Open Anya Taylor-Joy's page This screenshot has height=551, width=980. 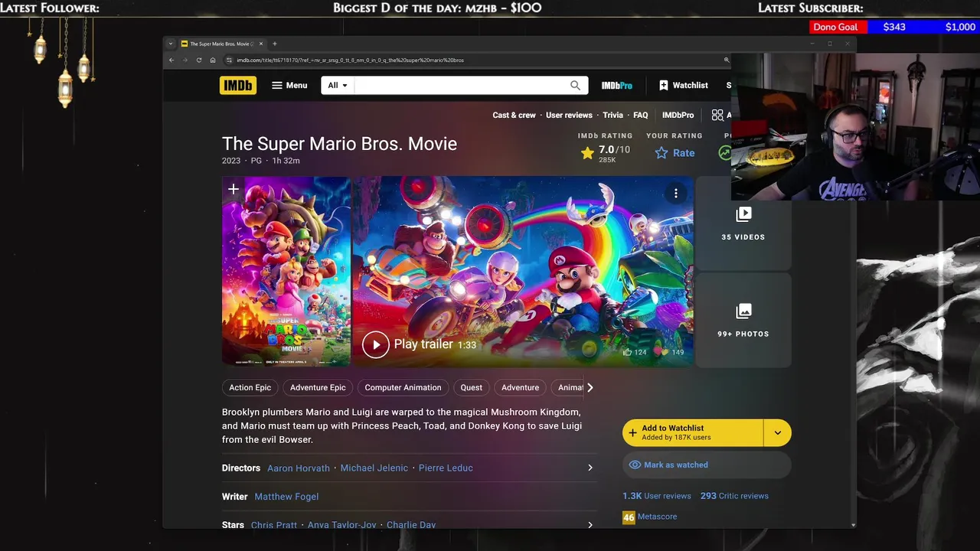(341, 525)
